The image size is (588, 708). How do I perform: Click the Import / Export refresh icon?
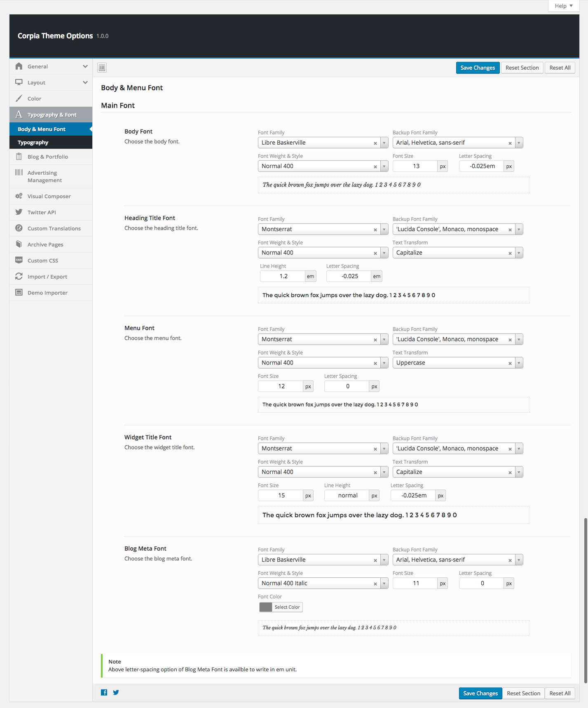19,276
